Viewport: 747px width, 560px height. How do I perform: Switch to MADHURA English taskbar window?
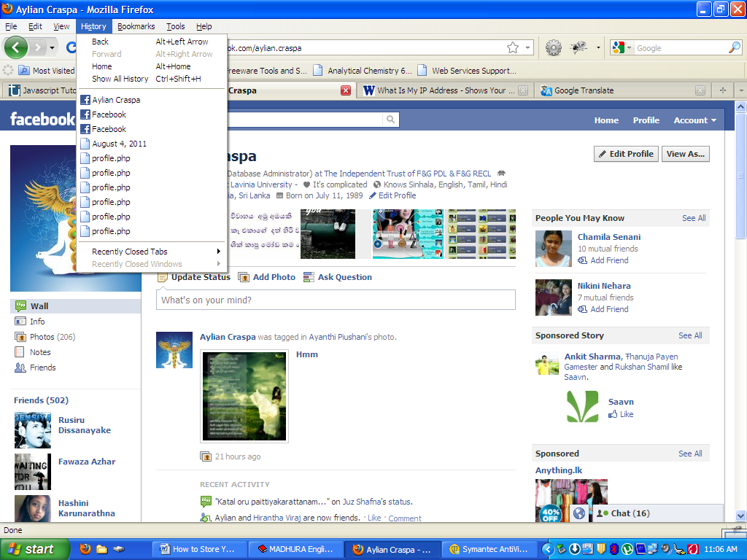[296, 549]
